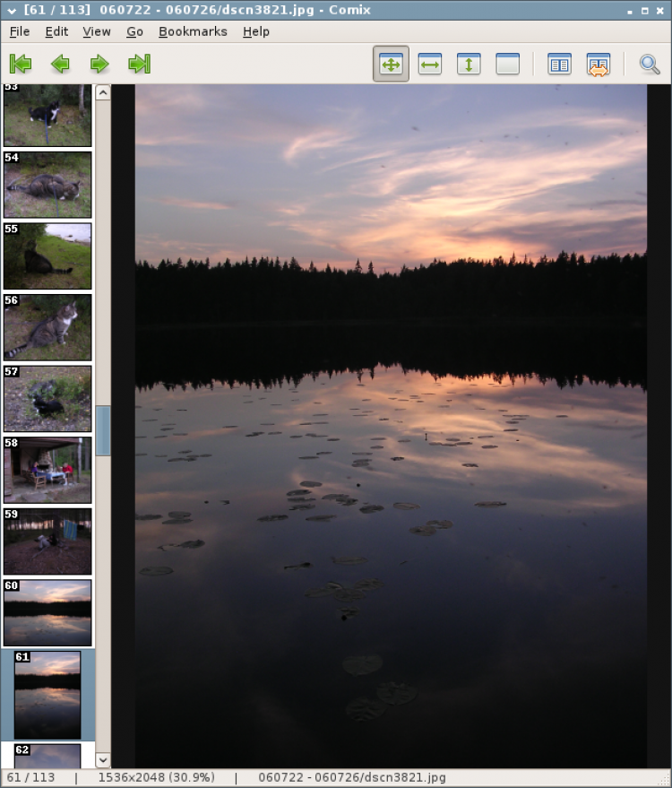Open the File menu

click(x=20, y=31)
